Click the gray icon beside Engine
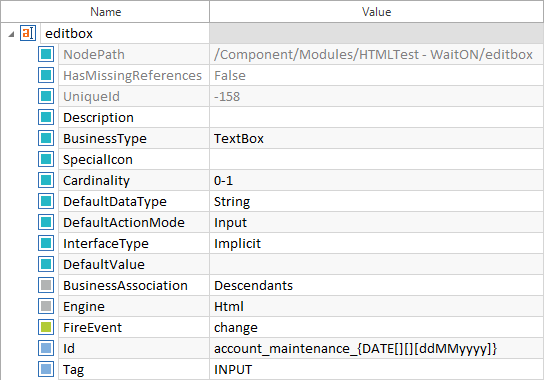Viewport: 544px width, 380px height. (46, 306)
